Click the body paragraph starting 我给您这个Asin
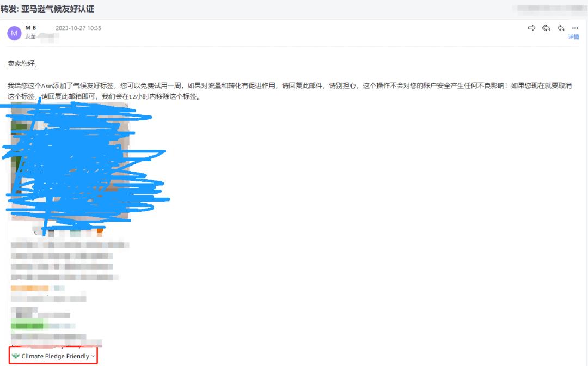 click(x=290, y=91)
